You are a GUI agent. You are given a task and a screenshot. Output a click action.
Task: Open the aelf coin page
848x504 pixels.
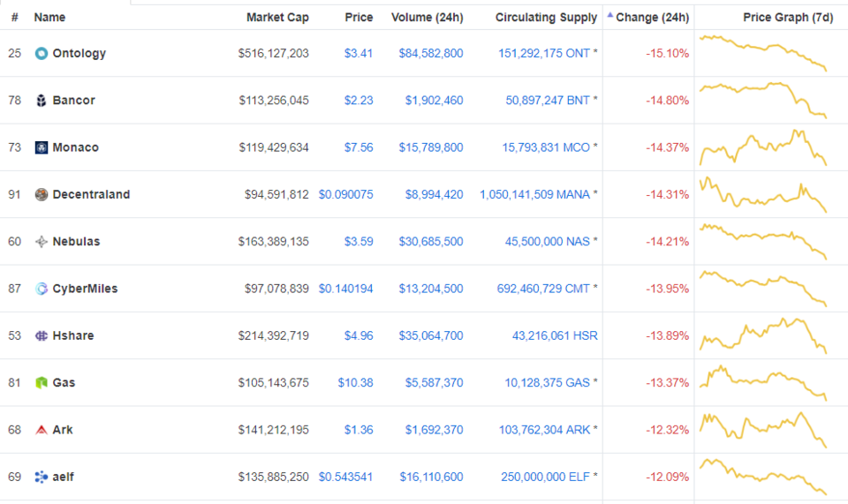click(x=64, y=477)
